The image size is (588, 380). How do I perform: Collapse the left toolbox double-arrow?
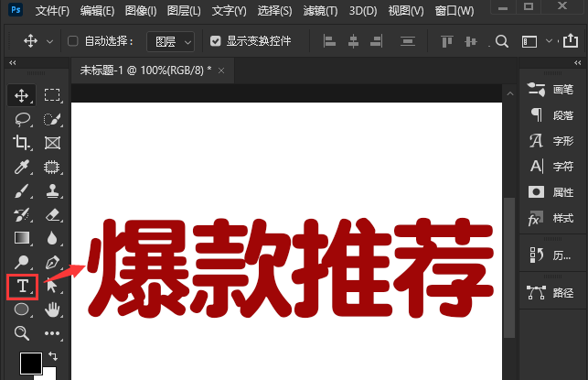(13, 62)
